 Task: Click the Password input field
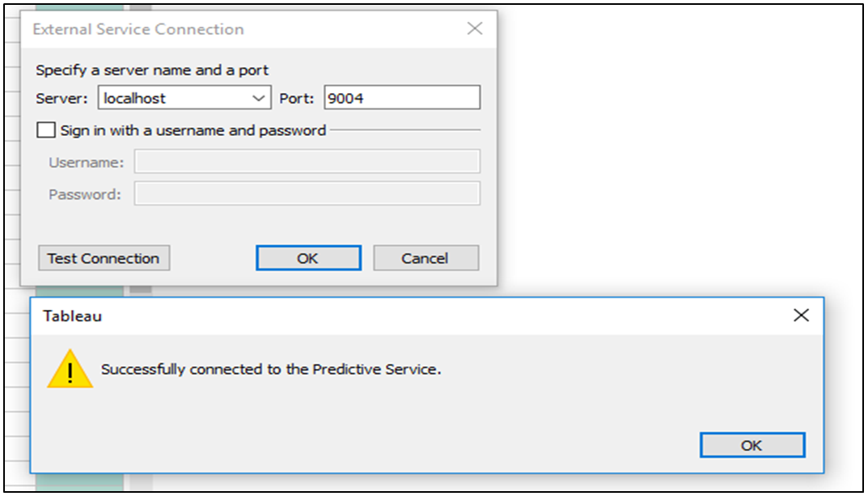[x=307, y=194]
